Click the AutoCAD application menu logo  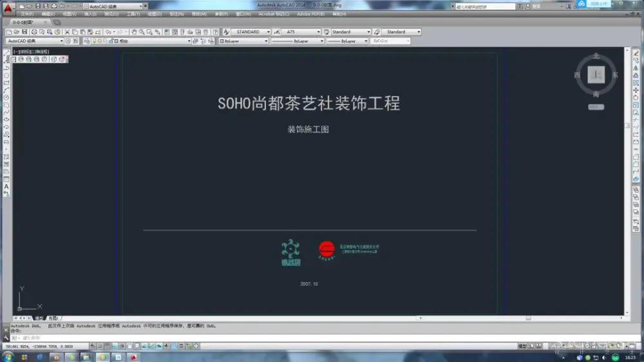pyautogui.click(x=6, y=8)
